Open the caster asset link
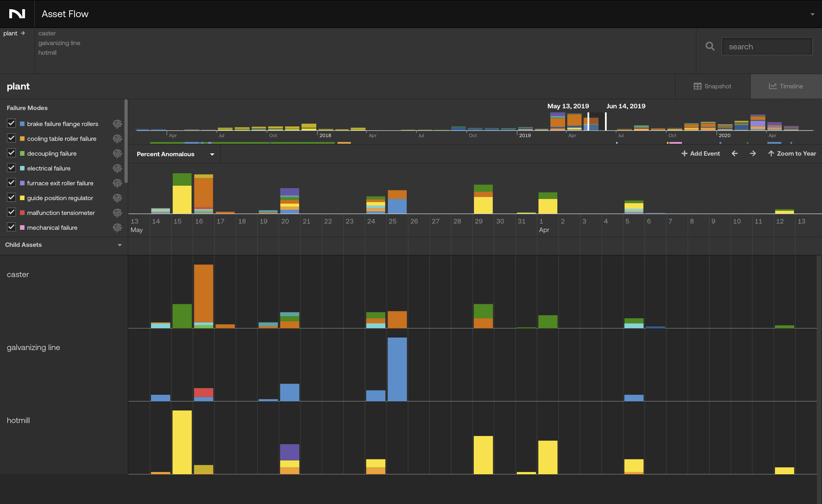The height and width of the screenshot is (504, 822). point(47,33)
